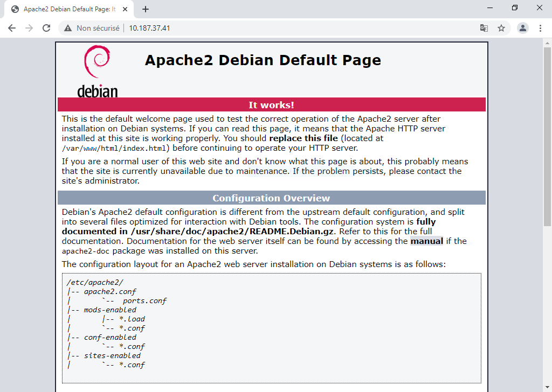The image size is (552, 392).
Task: Reload the current page
Action: 46,28
